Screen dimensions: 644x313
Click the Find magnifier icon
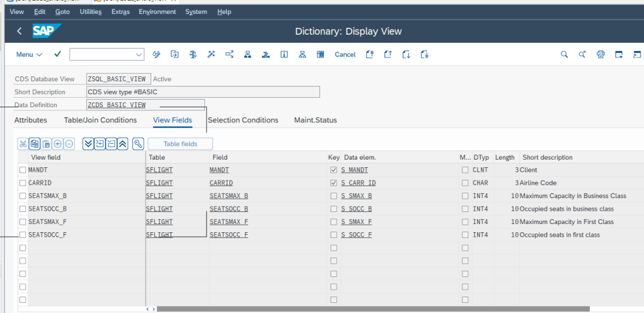tap(564, 54)
